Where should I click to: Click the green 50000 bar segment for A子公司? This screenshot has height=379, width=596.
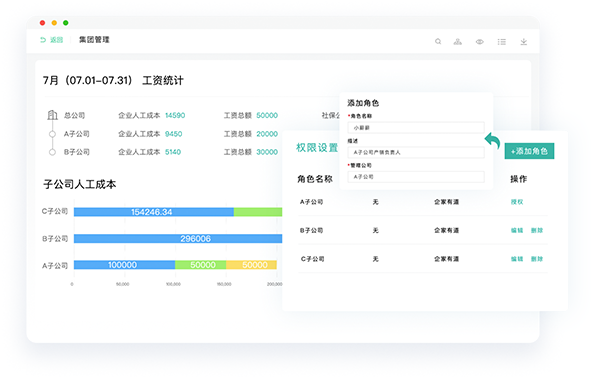pyautogui.click(x=200, y=265)
